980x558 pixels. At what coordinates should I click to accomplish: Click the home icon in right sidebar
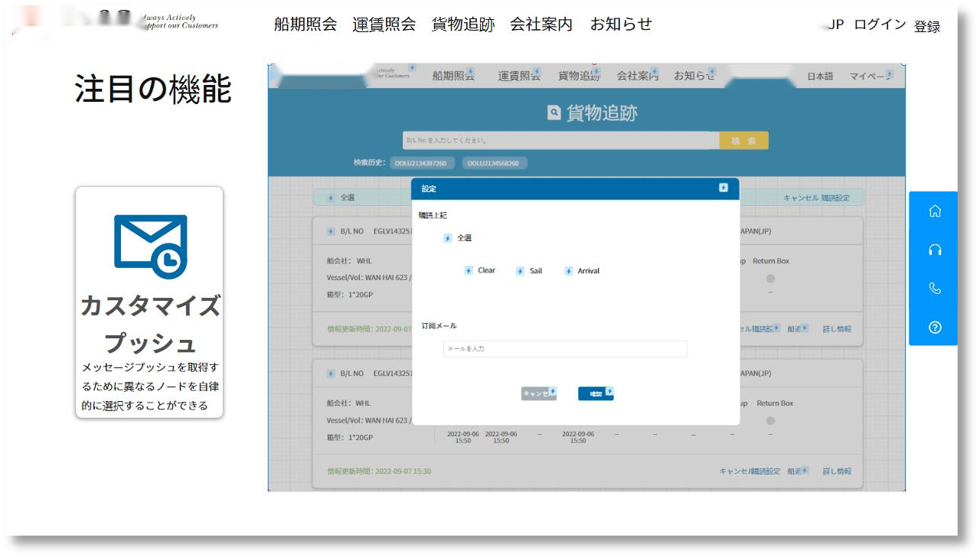click(934, 211)
